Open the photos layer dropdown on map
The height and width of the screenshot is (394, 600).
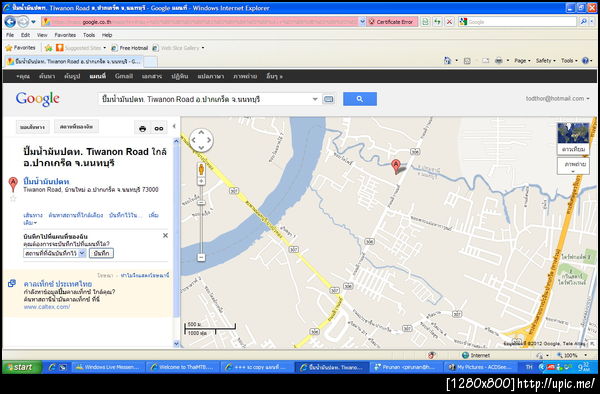pos(573,166)
